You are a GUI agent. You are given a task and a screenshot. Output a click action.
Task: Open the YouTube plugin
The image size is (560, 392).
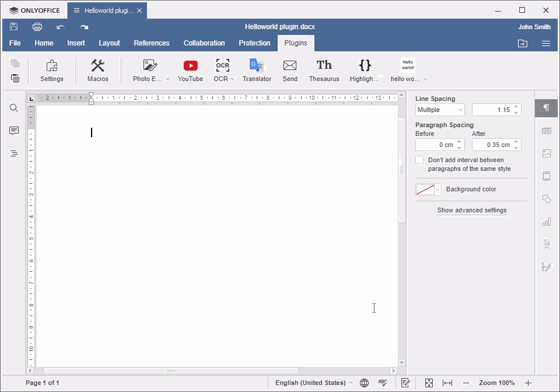tap(190, 71)
